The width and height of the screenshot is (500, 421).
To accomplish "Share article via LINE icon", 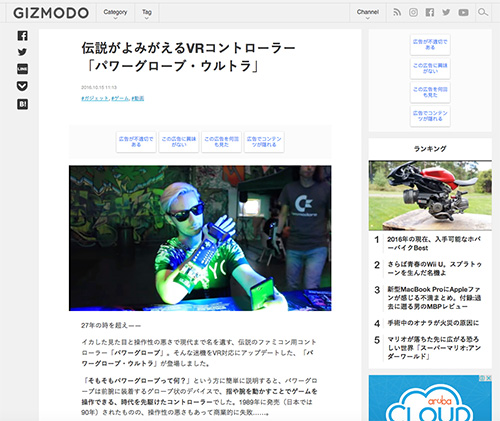I will point(22,69).
